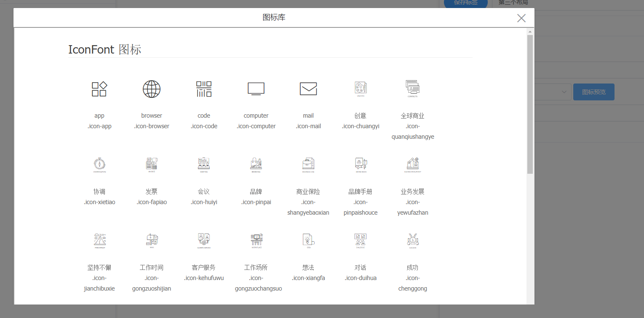Screen dimensions: 644x318
Task: Click the 品牌手册 name label
Action: [361, 191]
